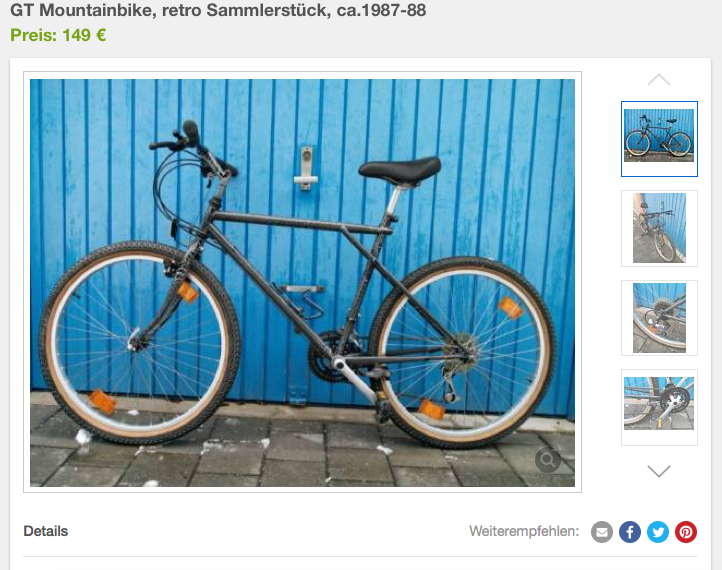This screenshot has height=570, width=722.
Task: Pin listing on Pinterest
Action: pos(686,532)
